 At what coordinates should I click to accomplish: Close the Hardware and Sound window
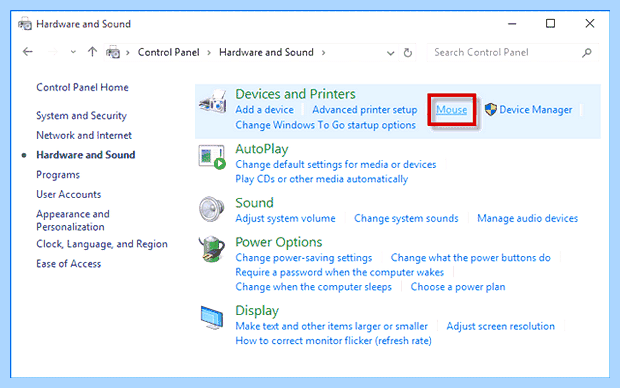(x=590, y=24)
